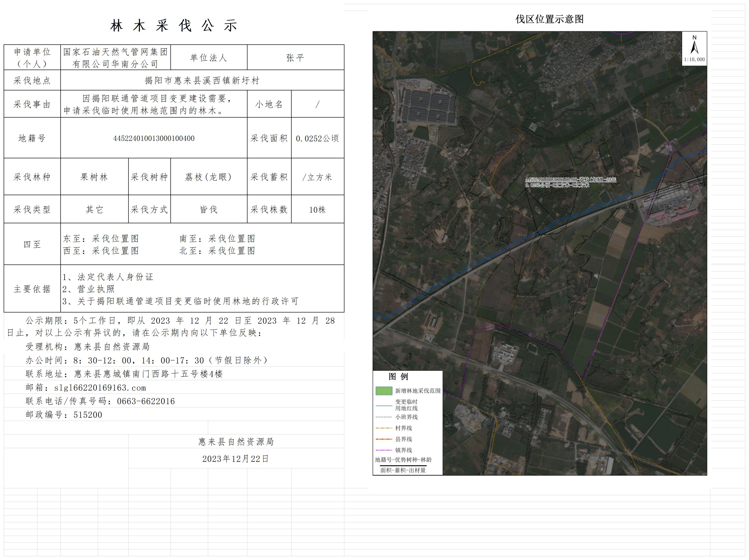Viewport: 749px width, 560px height.
Task: Click the parcel label 445224010013000100400 on the map
Action: tap(551, 179)
